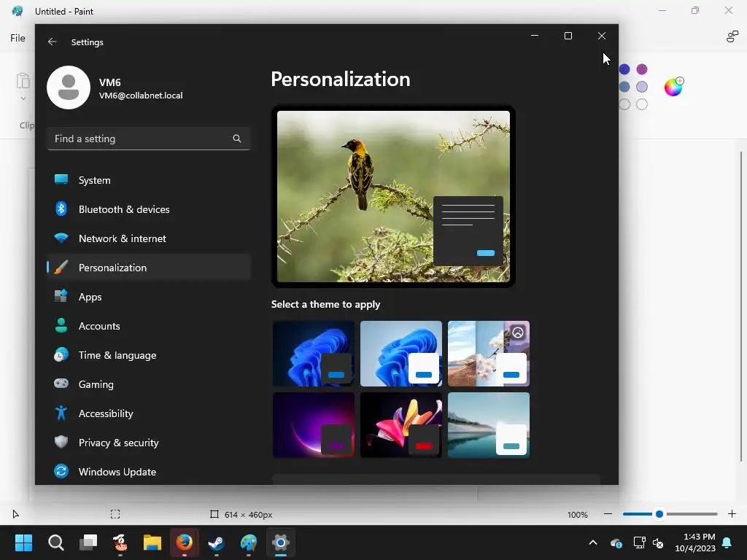Open taskbar Search
This screenshot has width=747, height=560.
coord(55,542)
